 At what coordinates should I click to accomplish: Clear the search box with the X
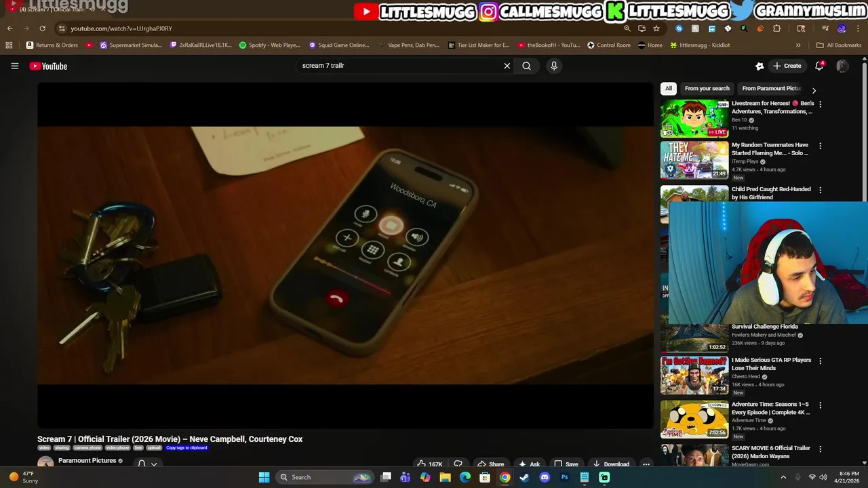tap(507, 66)
